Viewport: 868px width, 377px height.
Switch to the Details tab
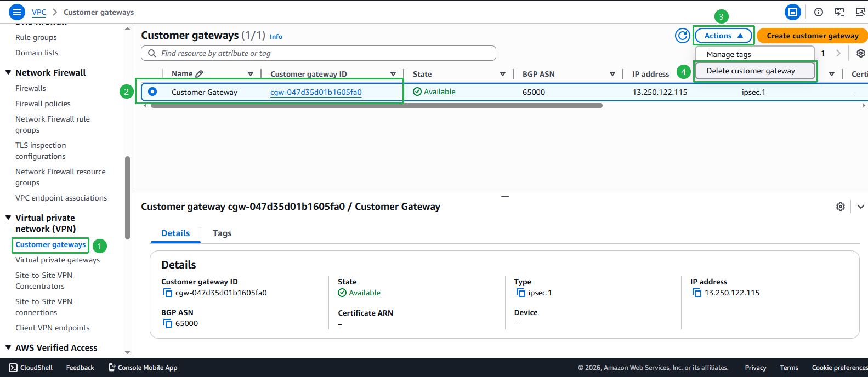click(x=175, y=233)
